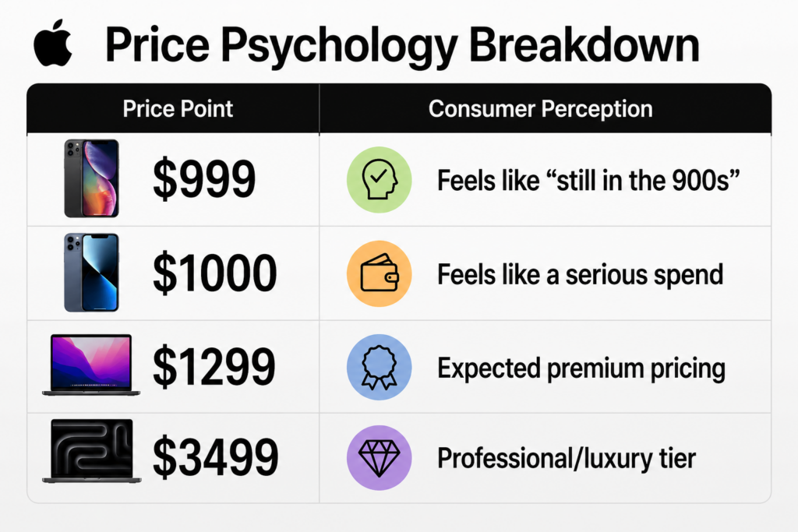Click the purple diamond icon

[x=380, y=458]
